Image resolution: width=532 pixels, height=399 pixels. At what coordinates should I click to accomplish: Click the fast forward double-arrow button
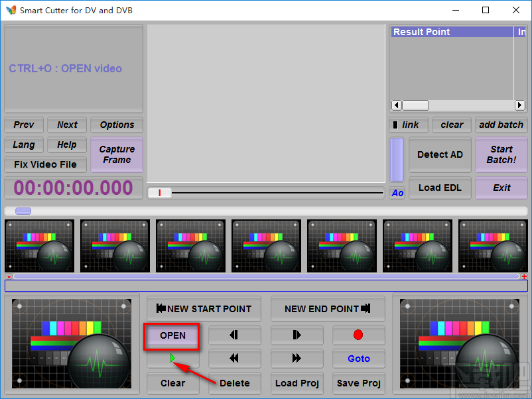tap(297, 359)
